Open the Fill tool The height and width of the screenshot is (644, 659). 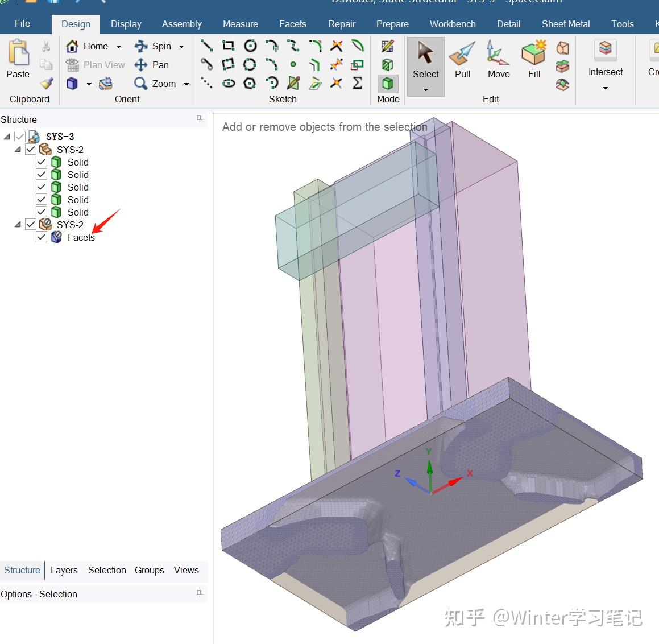click(533, 60)
